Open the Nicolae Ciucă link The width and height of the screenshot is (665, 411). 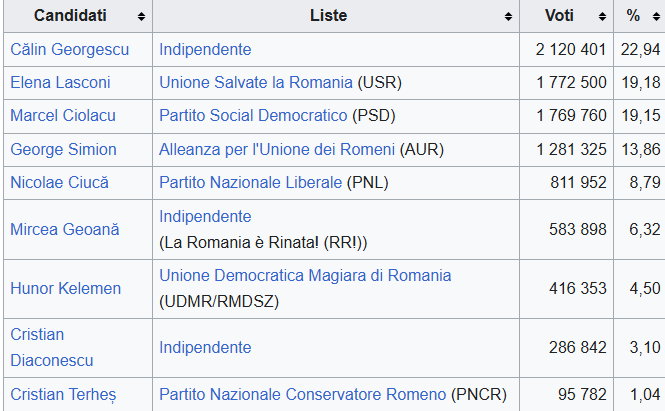click(x=59, y=182)
